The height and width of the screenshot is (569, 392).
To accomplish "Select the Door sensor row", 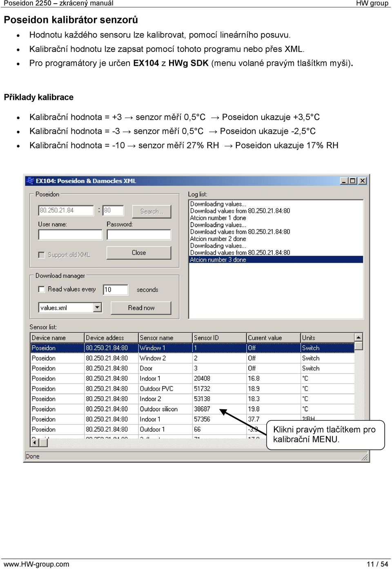I will 192,368.
